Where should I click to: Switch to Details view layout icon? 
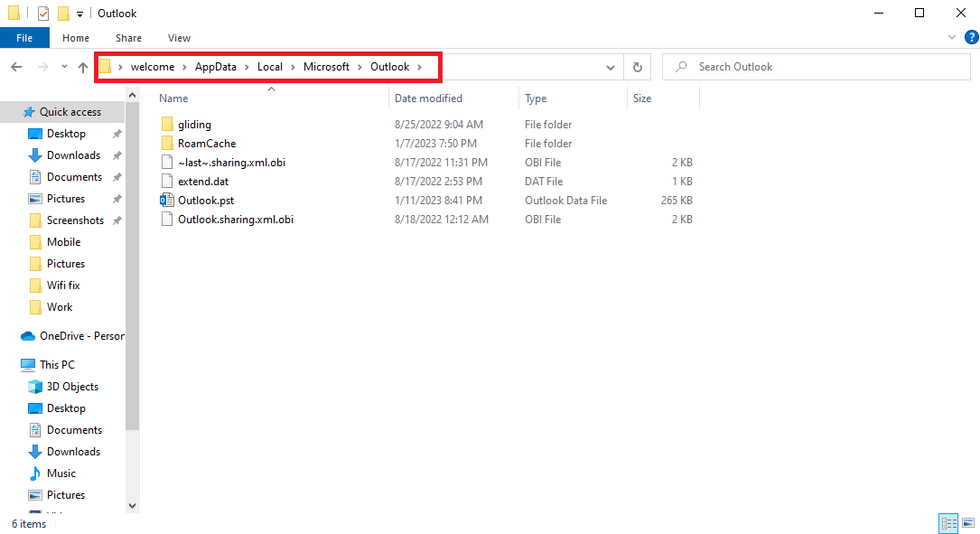(948, 523)
